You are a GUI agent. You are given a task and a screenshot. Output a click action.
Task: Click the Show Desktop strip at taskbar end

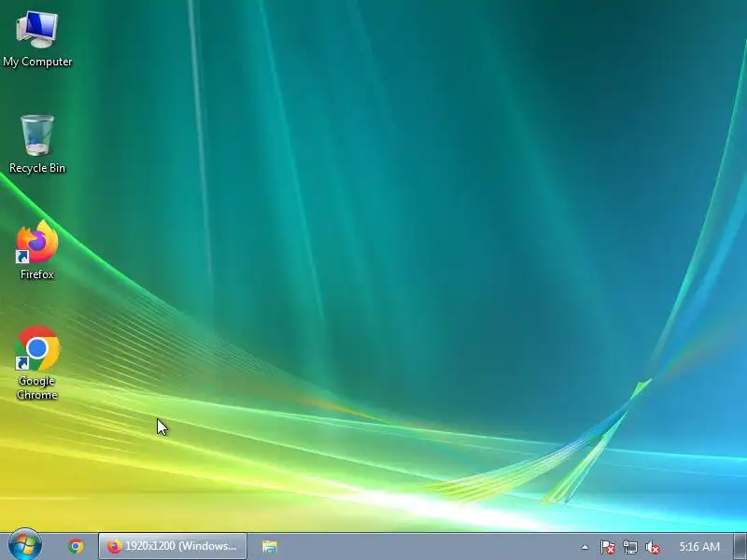tap(740, 546)
